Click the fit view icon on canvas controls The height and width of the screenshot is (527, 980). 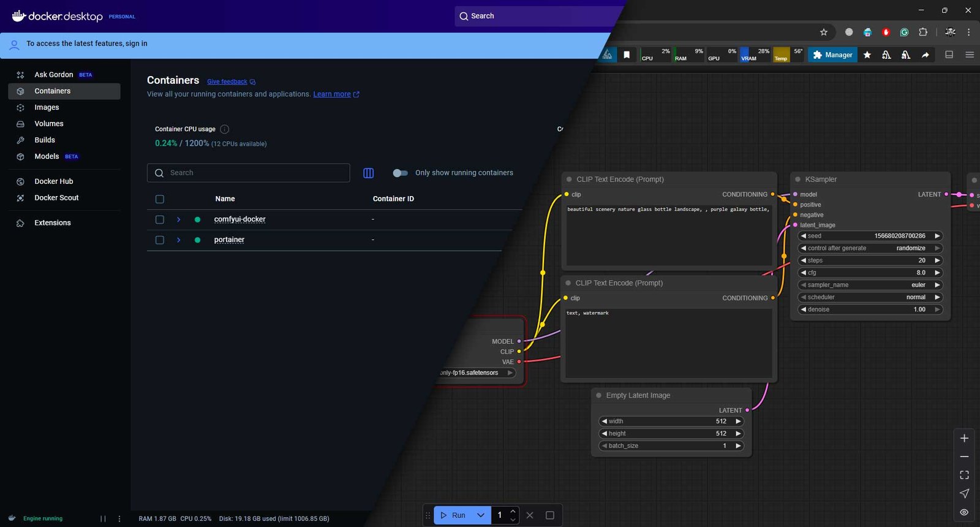(964, 475)
